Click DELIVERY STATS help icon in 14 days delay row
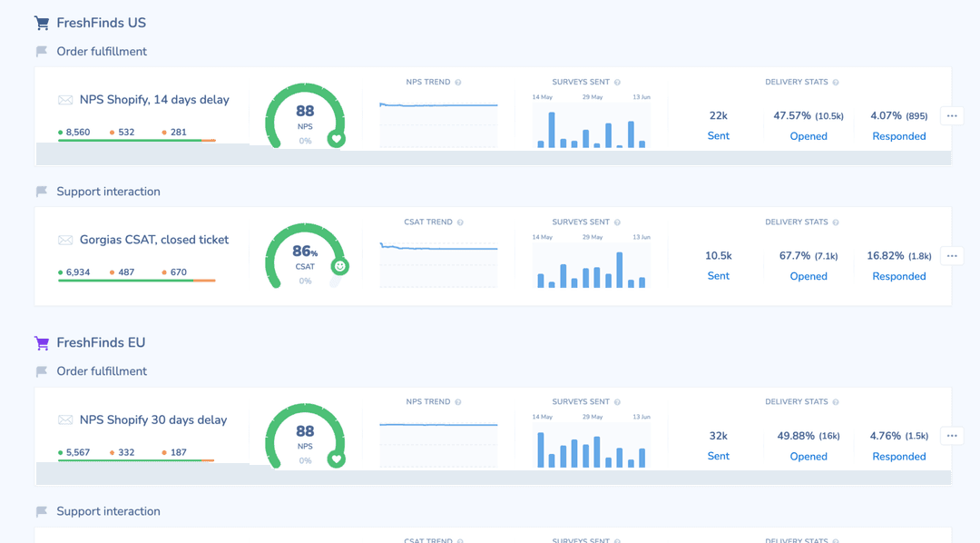 pyautogui.click(x=836, y=83)
